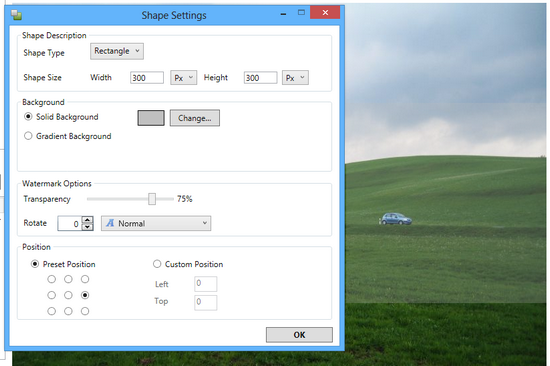550x366 pixels.
Task: Click the Width input field
Action: coord(147,78)
